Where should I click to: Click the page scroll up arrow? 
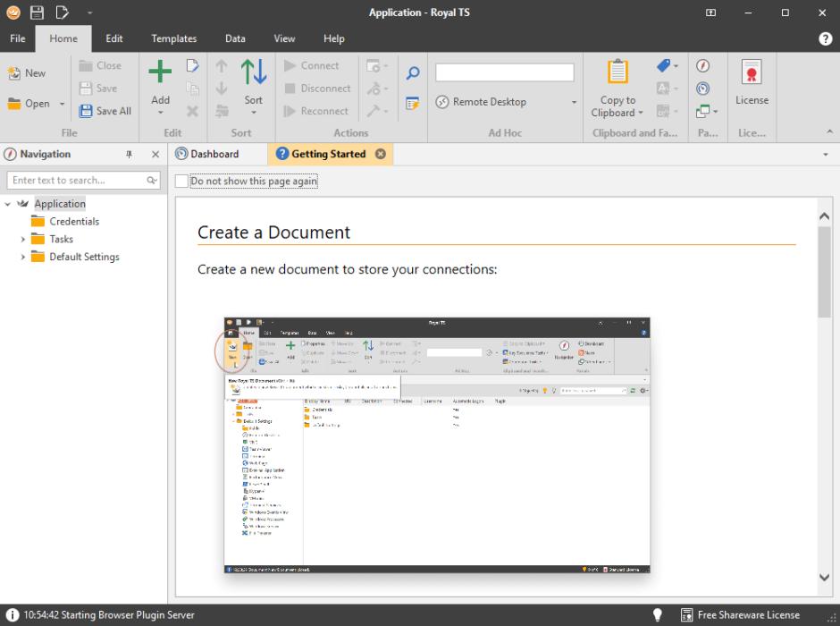pyautogui.click(x=824, y=216)
